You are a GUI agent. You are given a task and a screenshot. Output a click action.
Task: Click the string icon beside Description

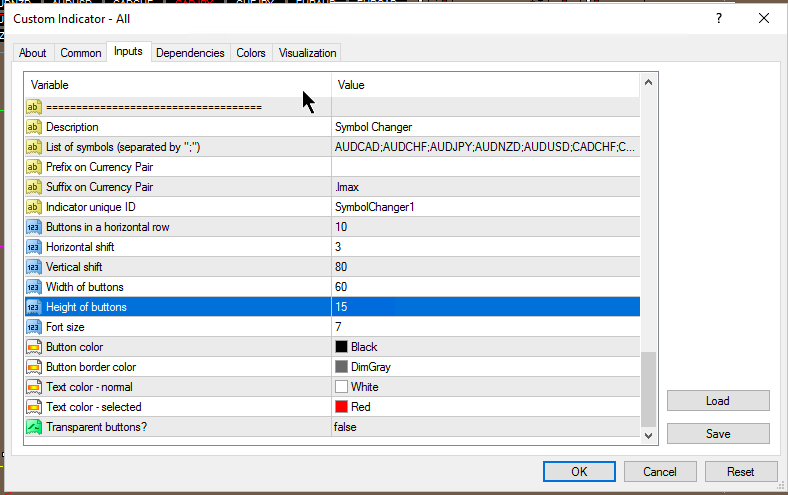[34, 127]
